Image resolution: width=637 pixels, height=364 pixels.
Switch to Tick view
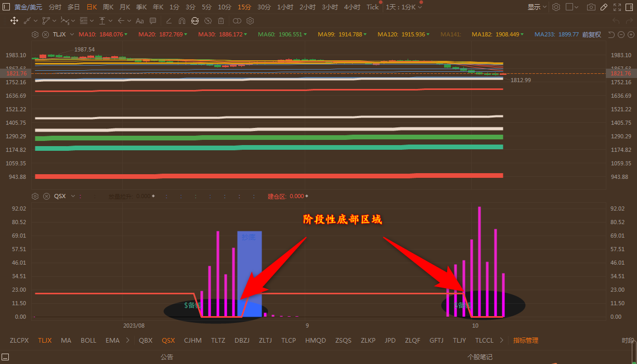[373, 7]
